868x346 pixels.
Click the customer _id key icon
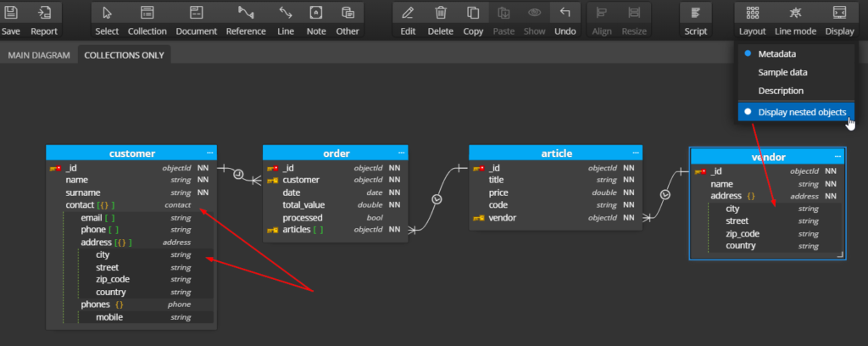click(55, 168)
